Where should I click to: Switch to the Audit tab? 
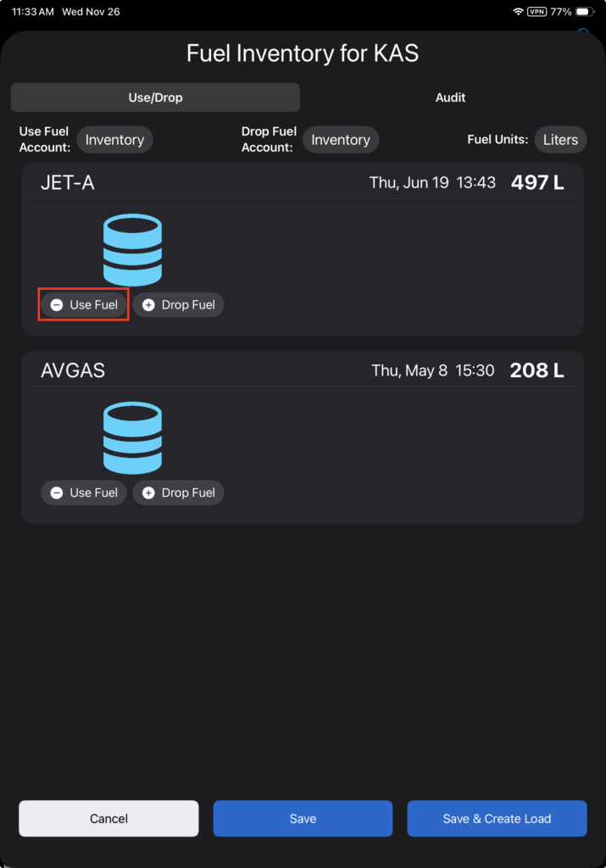[x=450, y=97]
